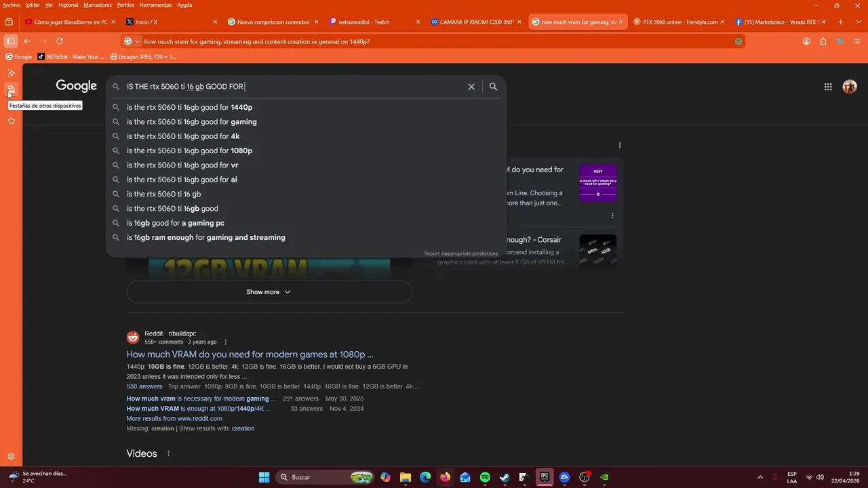Show results with creation link

click(243, 428)
